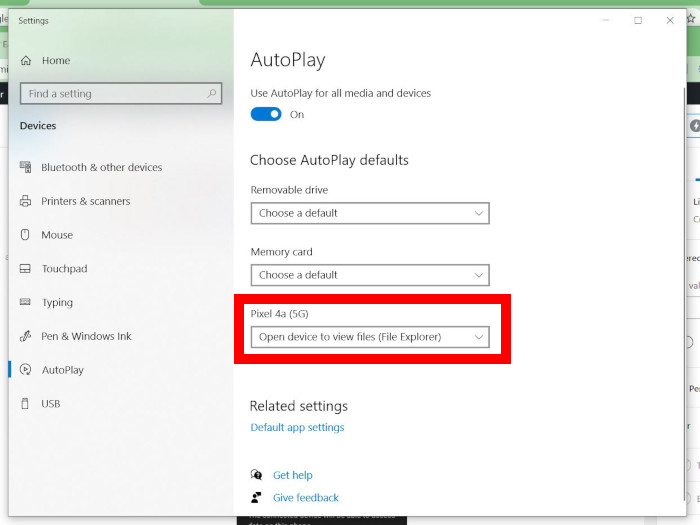Click the Give feedback link
Image resolution: width=700 pixels, height=525 pixels.
pyautogui.click(x=306, y=497)
